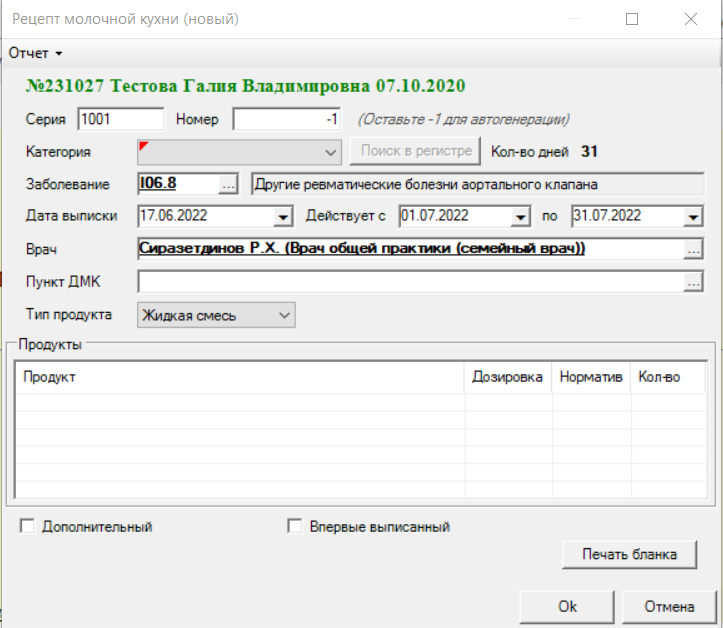723x628 pixels.
Task: Click the Отмена button
Action: pyautogui.click(x=669, y=607)
